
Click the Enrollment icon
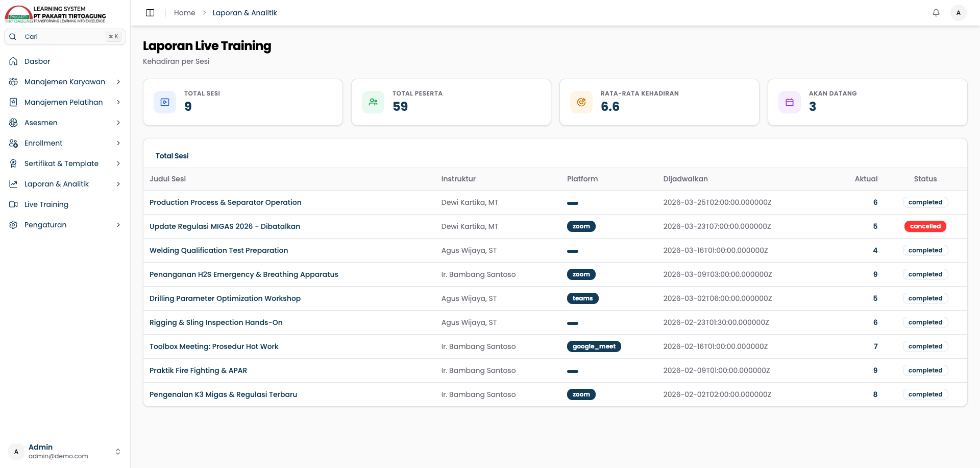pos(14,143)
